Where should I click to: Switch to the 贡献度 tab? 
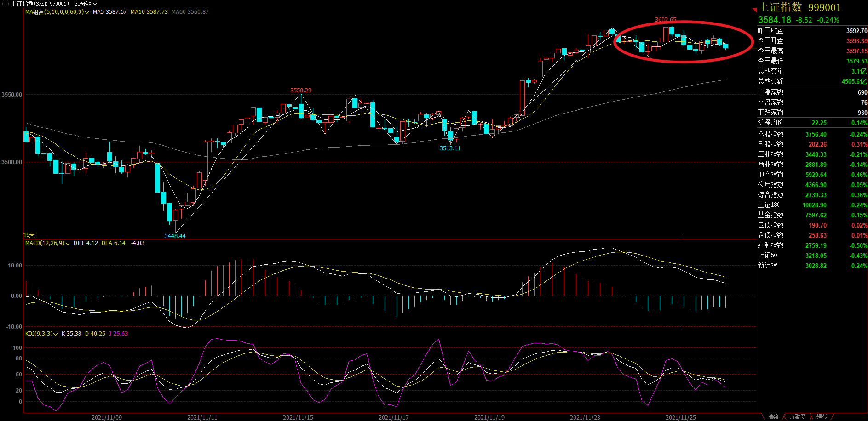(x=797, y=416)
